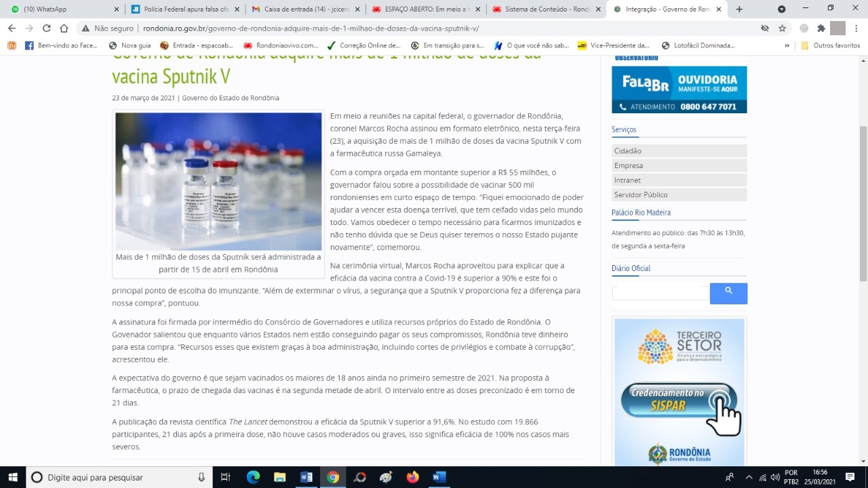Click the browser home icon
Viewport: 868px width, 488px height.
click(x=64, y=28)
